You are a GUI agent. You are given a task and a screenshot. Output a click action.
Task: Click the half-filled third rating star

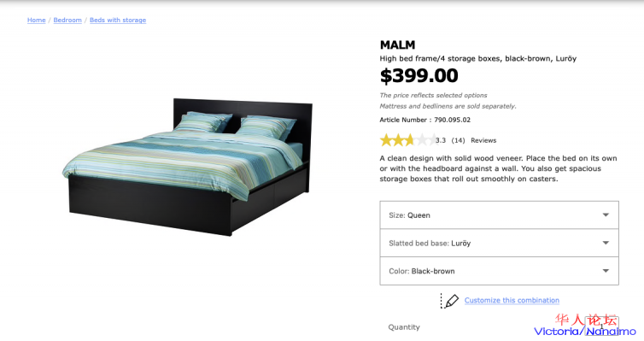pos(410,140)
